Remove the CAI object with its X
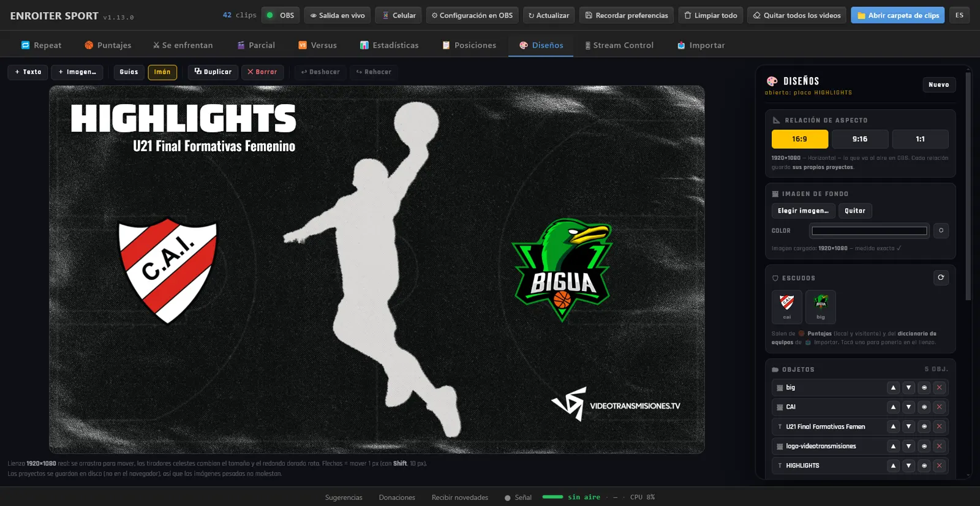 tap(939, 407)
